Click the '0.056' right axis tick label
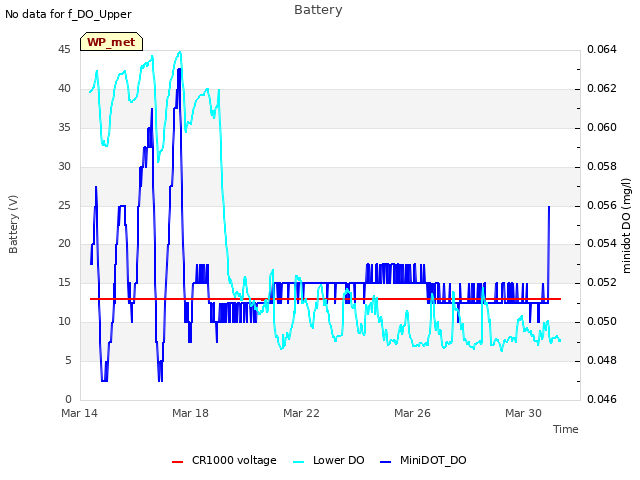 [x=602, y=205]
